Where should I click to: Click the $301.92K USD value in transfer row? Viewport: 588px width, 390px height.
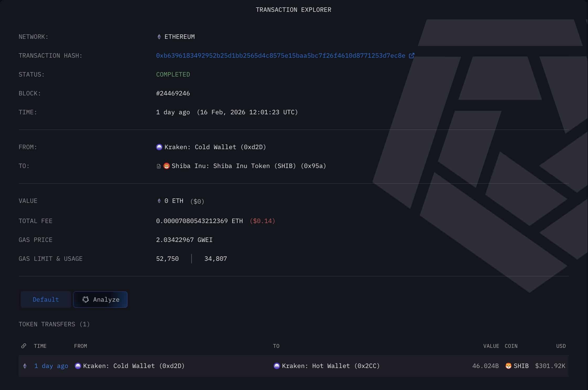550,366
